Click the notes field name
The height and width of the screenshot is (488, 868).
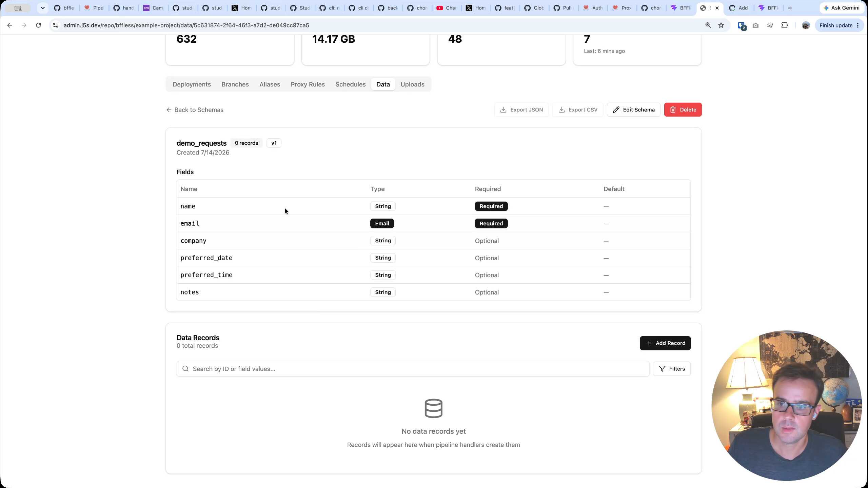pos(190,292)
